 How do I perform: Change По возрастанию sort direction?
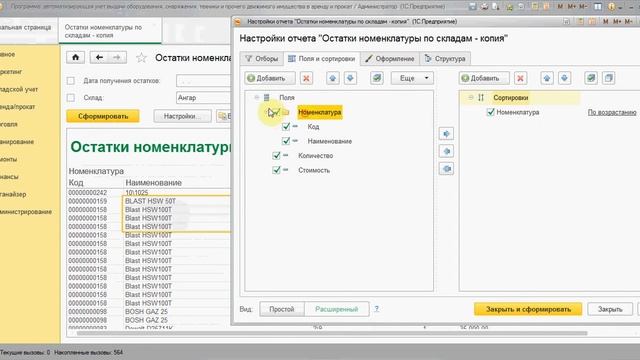coord(612,112)
